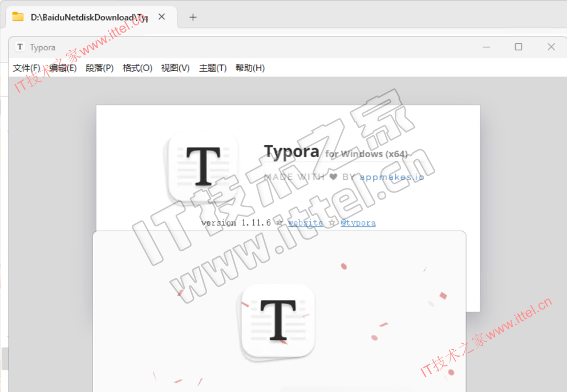567x392 pixels.
Task: Open the website link beside the version
Action: pos(305,223)
